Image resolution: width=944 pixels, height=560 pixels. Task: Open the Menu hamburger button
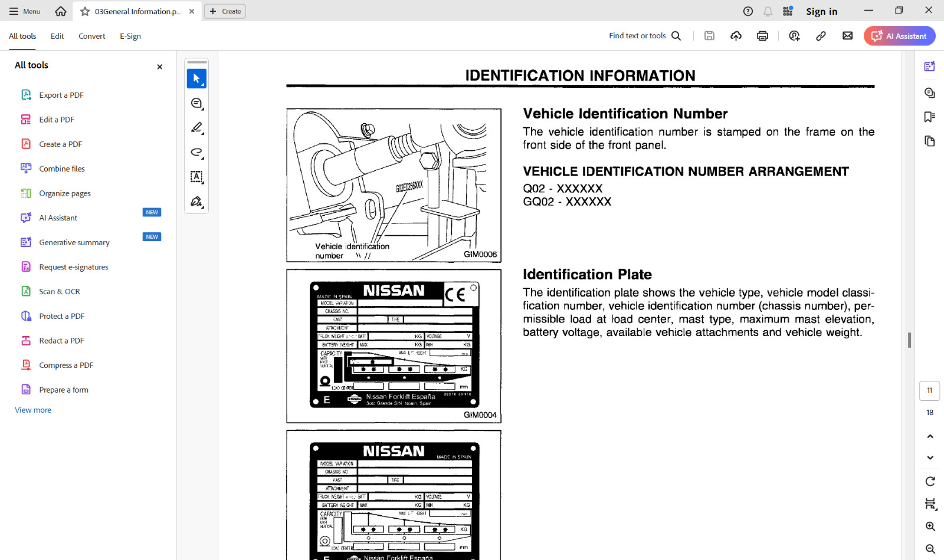click(x=25, y=11)
